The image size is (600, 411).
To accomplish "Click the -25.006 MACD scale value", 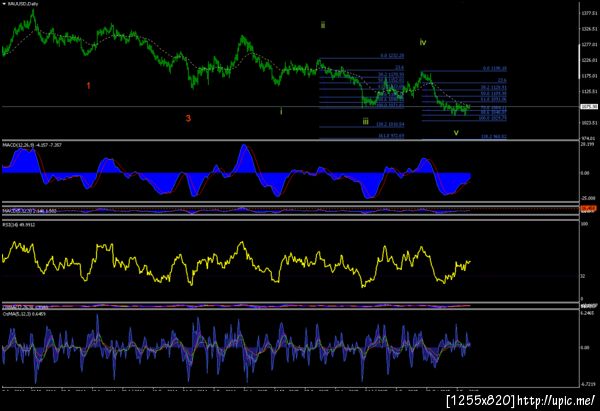I will click(x=588, y=198).
